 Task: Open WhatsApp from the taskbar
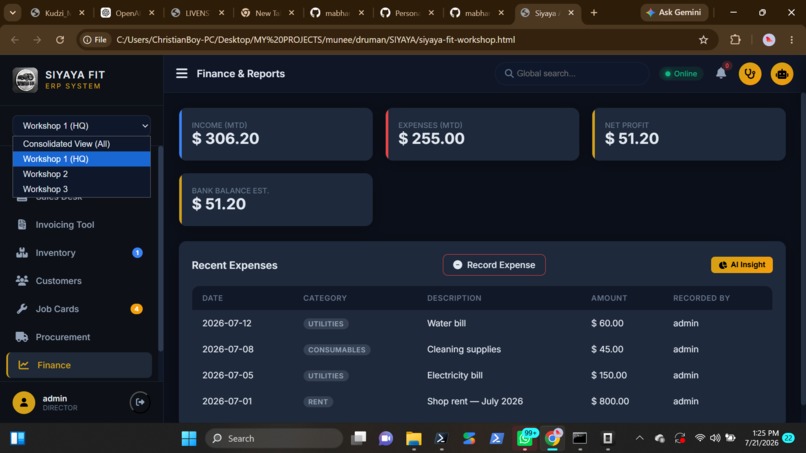(525, 438)
